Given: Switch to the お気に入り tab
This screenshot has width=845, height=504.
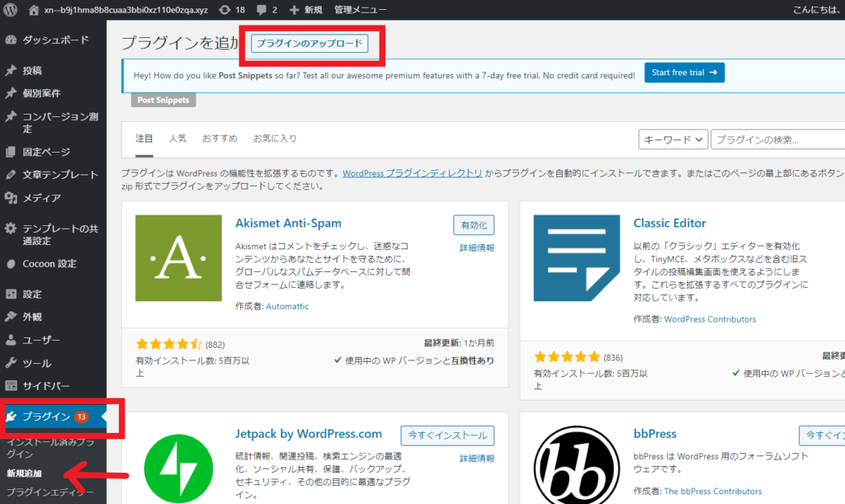Looking at the screenshot, I should pos(275,139).
